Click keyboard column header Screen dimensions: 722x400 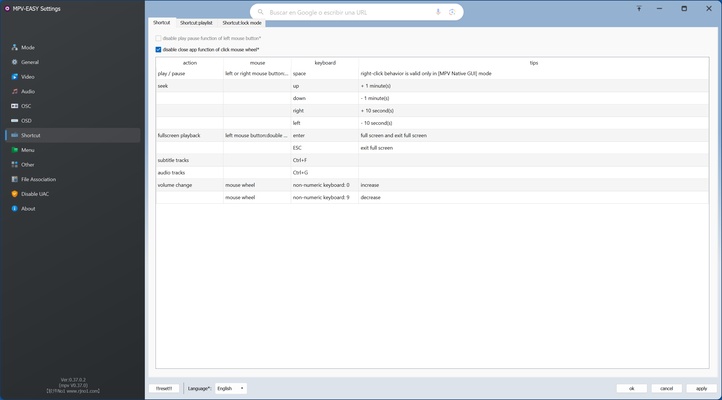(x=325, y=63)
